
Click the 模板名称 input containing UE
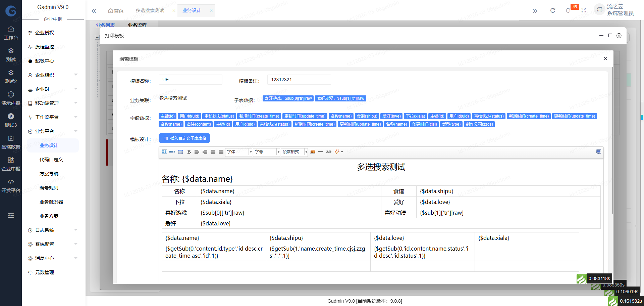click(190, 80)
